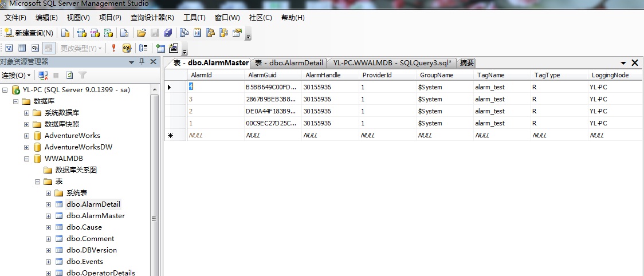The image size is (644, 276).
Task: Open the 视图(V) menu
Action: coord(78,18)
